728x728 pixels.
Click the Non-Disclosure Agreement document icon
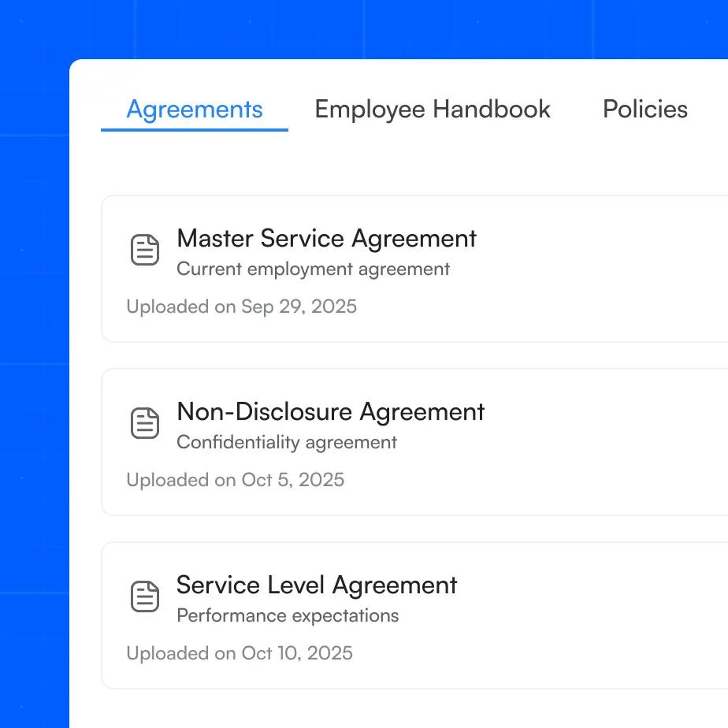pyautogui.click(x=145, y=423)
